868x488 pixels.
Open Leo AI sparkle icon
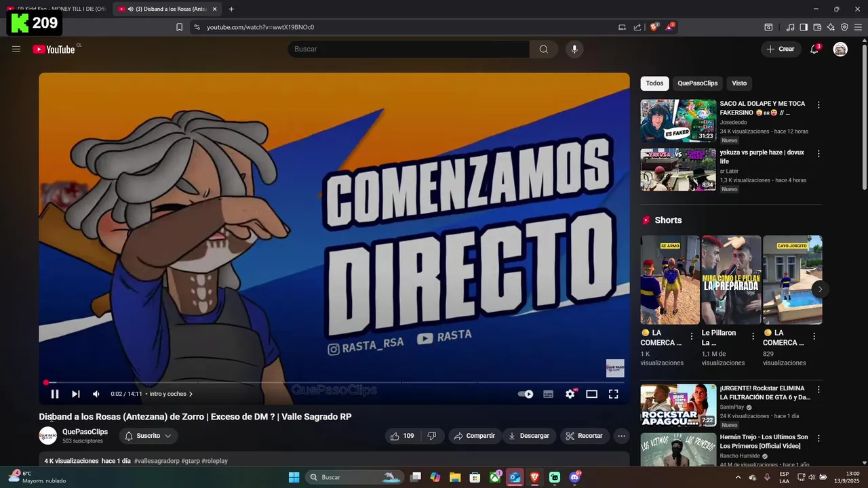(831, 27)
